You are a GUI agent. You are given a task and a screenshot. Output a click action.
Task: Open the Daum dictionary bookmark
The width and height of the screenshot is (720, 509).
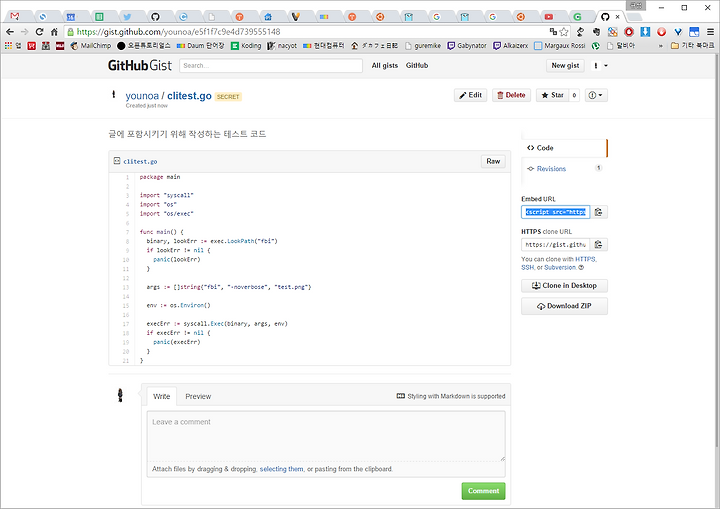click(x=201, y=45)
